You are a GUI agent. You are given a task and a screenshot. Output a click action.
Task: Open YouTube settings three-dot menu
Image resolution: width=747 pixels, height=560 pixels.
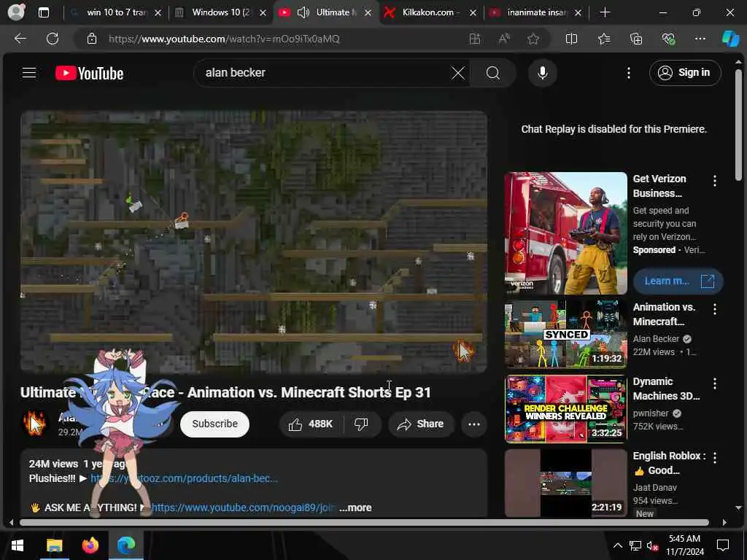pyautogui.click(x=628, y=73)
